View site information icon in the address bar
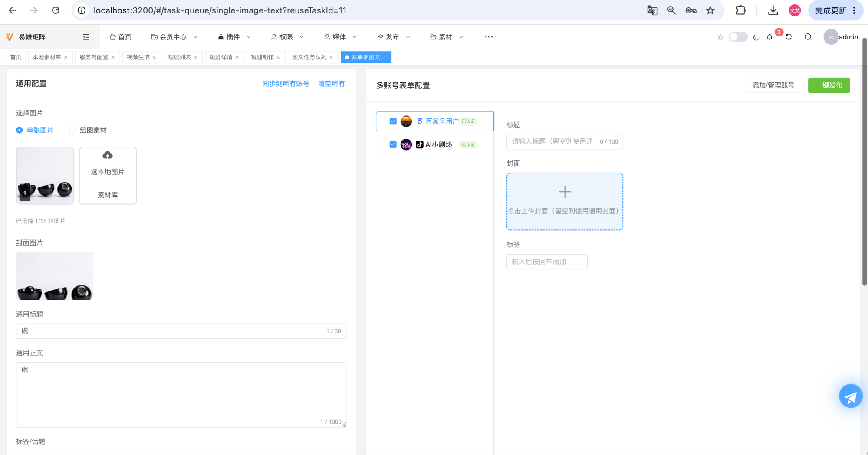The image size is (868, 455). (82, 10)
